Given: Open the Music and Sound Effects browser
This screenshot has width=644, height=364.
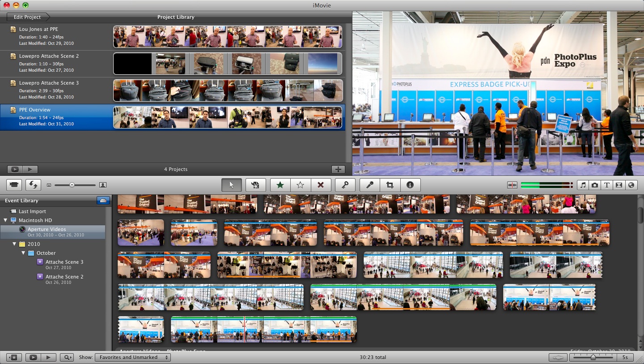Looking at the screenshot, I should tap(583, 185).
